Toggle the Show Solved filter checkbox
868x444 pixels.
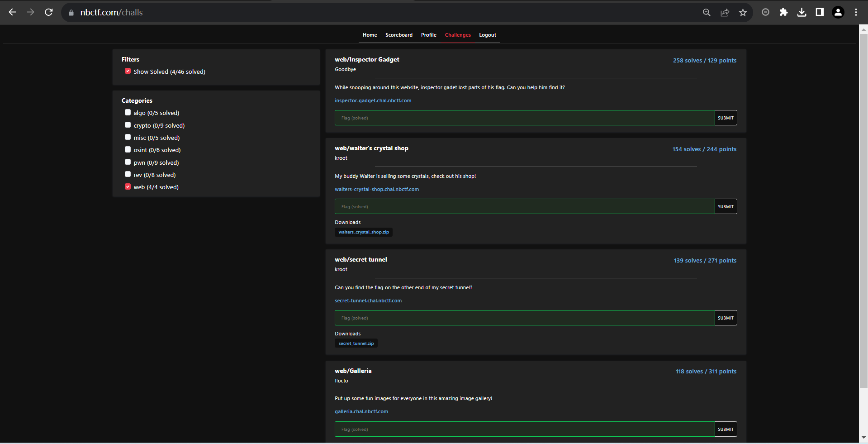point(128,71)
